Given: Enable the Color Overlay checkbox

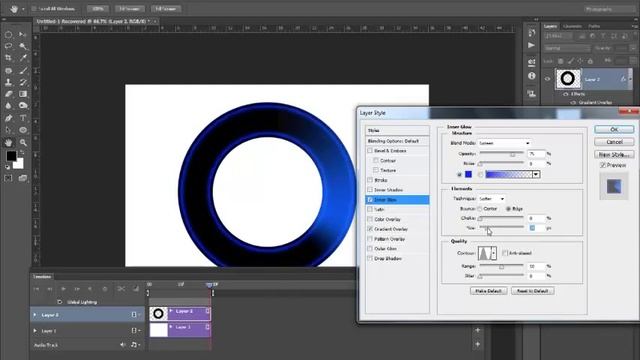Looking at the screenshot, I should click(x=370, y=219).
